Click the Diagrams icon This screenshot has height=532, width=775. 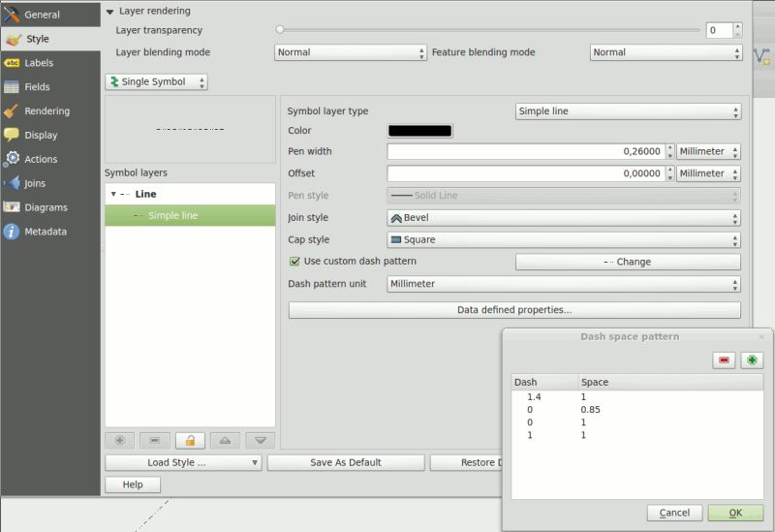12,206
